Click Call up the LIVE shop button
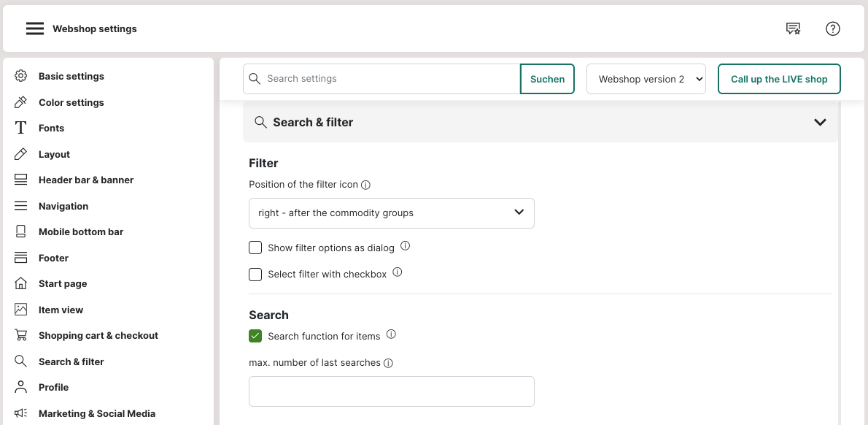 coord(778,79)
